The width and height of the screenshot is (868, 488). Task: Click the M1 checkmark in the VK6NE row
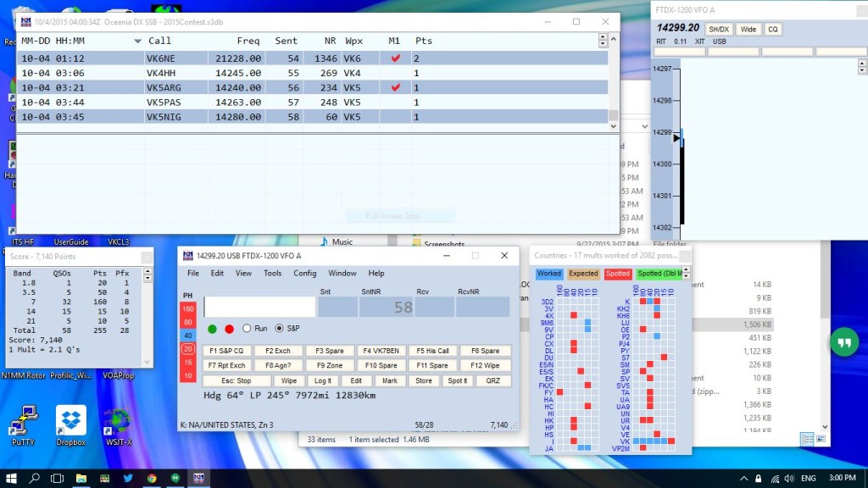tap(395, 58)
